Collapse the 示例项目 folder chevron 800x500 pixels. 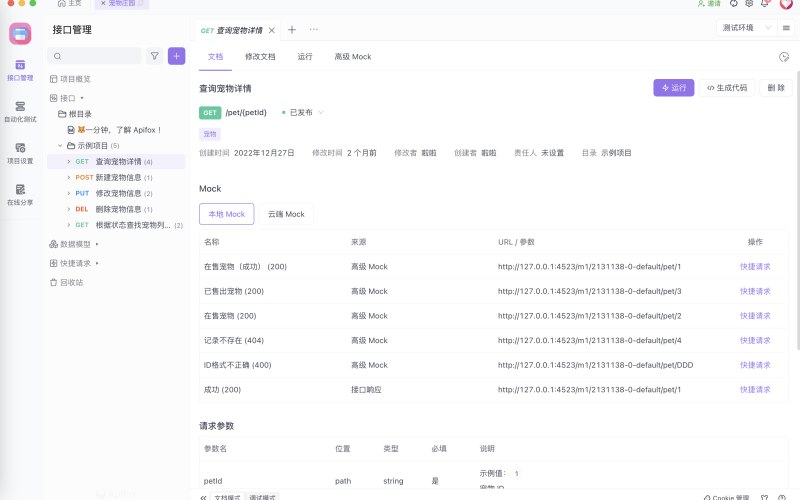60,145
